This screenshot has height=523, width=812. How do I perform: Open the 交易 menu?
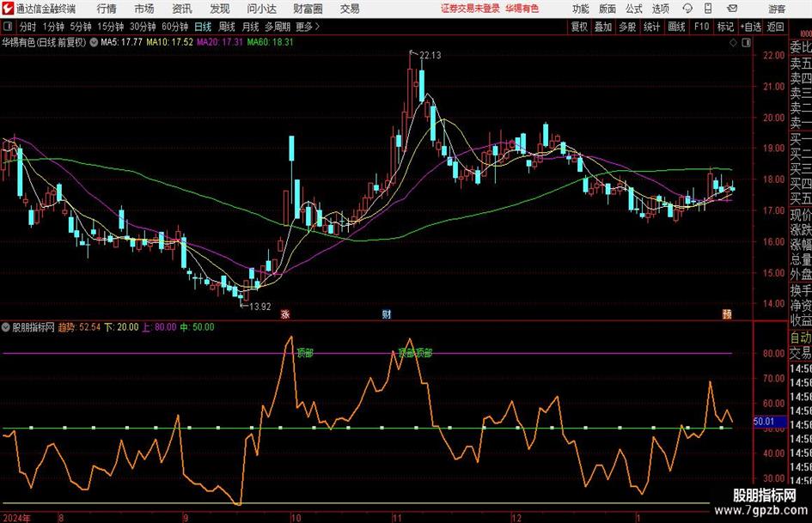pos(350,9)
